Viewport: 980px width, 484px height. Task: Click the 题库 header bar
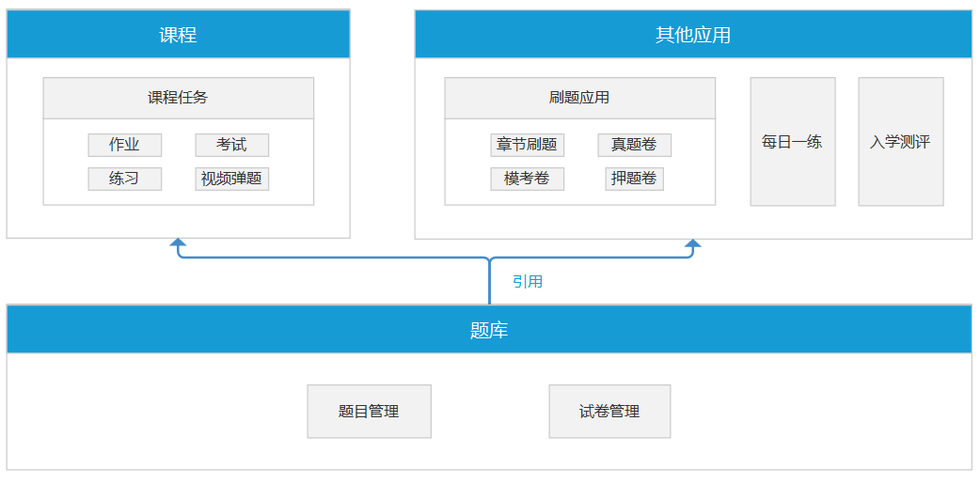[489, 330]
